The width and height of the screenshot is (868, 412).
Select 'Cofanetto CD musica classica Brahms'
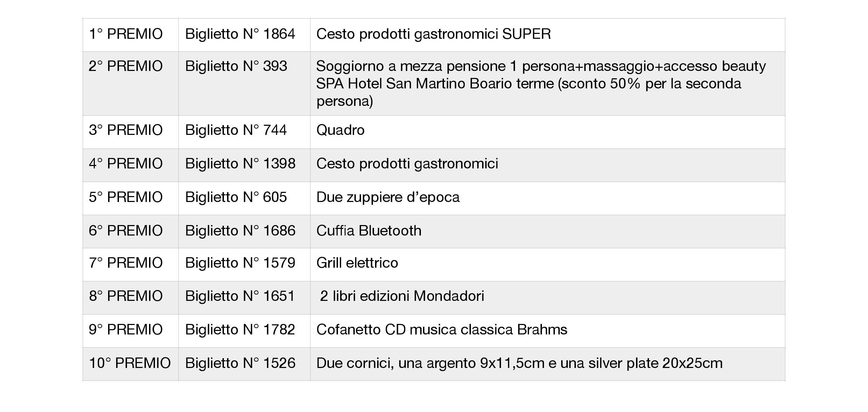(442, 330)
